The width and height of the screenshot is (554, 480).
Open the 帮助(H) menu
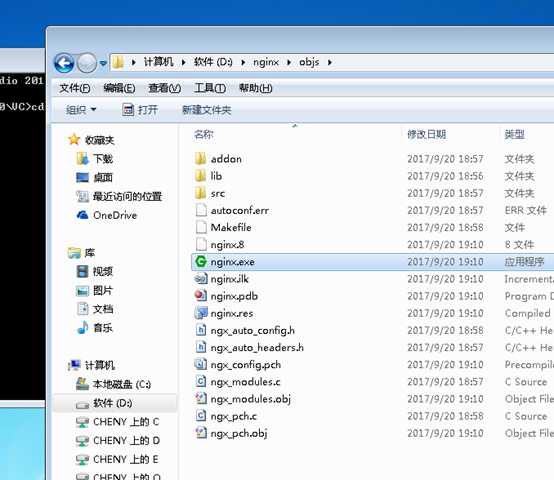[255, 88]
